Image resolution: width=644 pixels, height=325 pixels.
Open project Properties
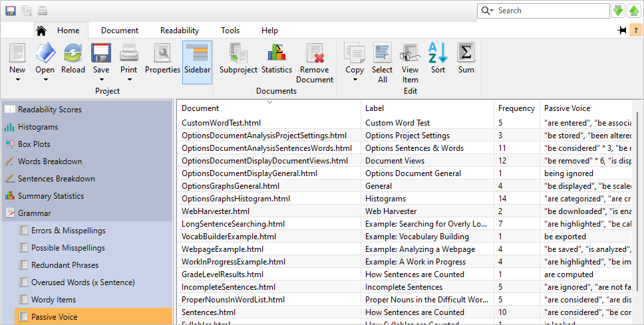pyautogui.click(x=162, y=57)
